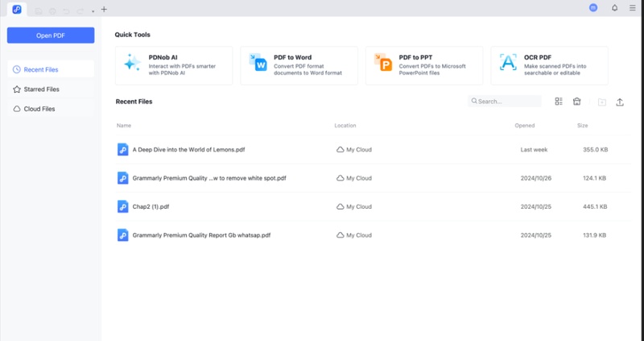Go to Cloud Files in the sidebar
Viewport: 644px width, 341px height.
51,109
